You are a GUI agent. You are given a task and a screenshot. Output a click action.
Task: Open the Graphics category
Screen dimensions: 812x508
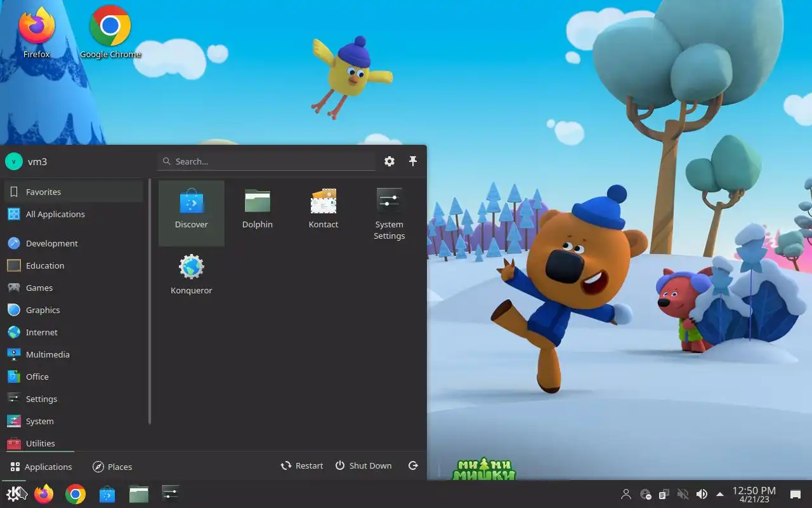click(74, 310)
